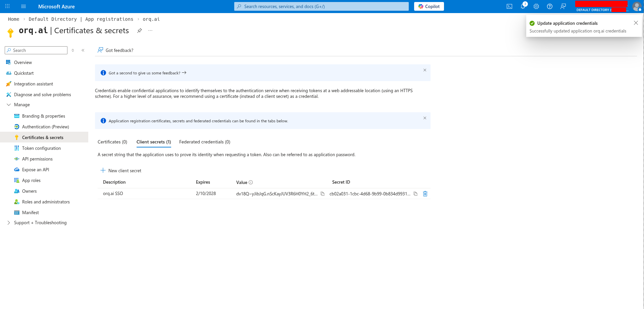This screenshot has height=309, width=644.
Task: Click the Description column header
Action: click(x=114, y=182)
